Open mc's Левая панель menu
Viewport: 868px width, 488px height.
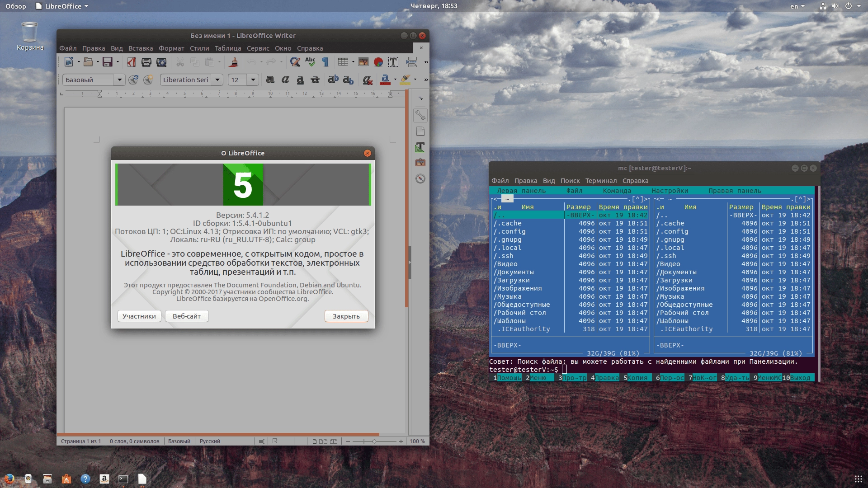pos(521,191)
